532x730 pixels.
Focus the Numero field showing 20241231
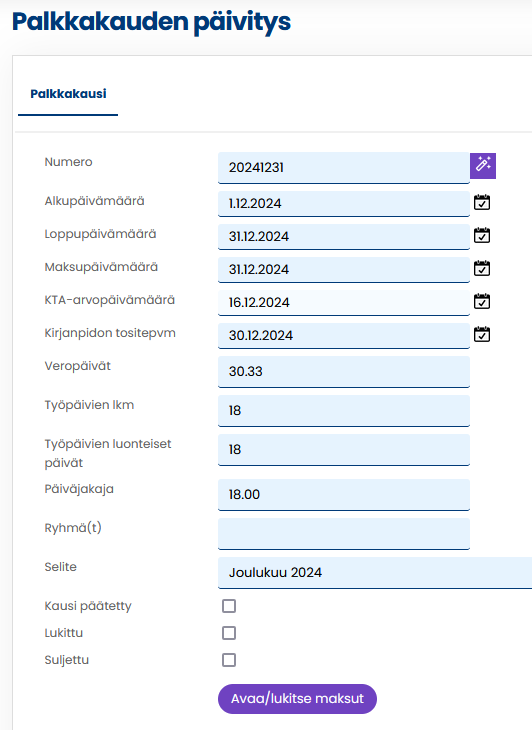point(343,168)
